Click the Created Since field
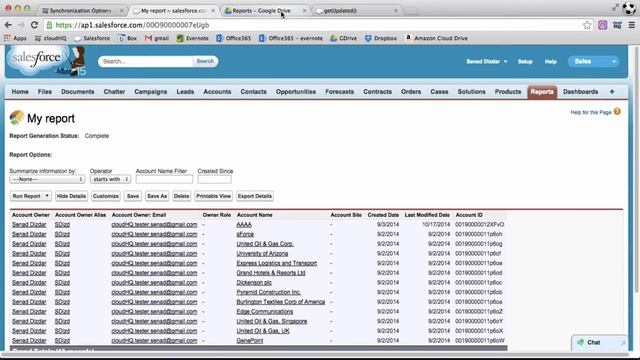640x360 pixels. 215,179
